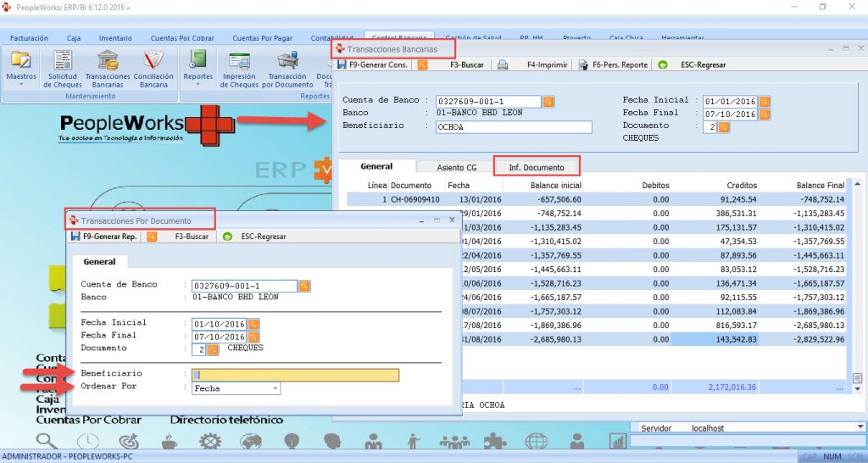Click F6-Pers. Reporte toolbar button
This screenshot has width=868, height=463.
pos(614,64)
